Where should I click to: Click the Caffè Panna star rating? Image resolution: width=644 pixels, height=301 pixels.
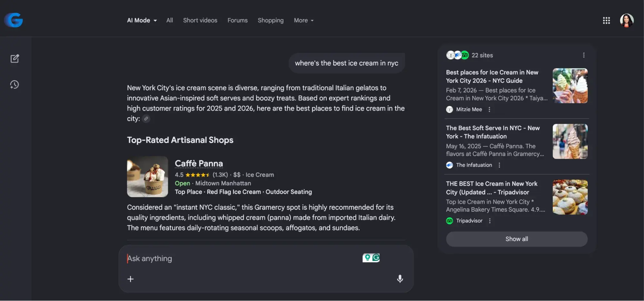tap(197, 175)
